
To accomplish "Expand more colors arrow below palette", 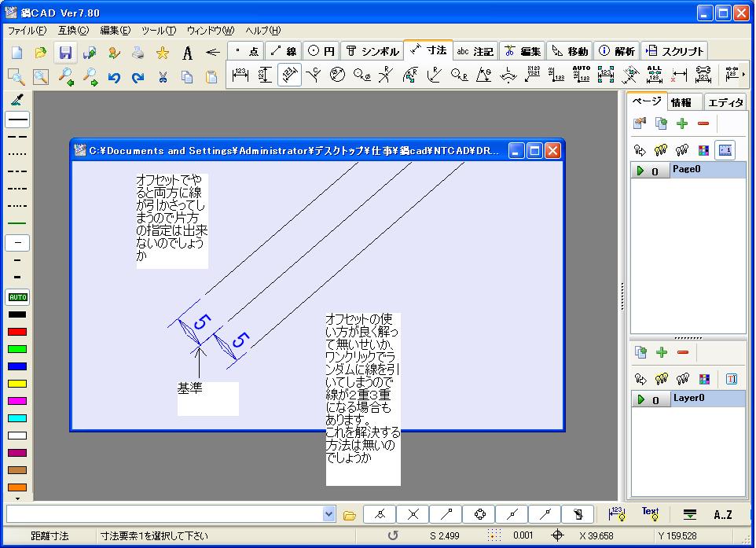I will pyautogui.click(x=17, y=498).
